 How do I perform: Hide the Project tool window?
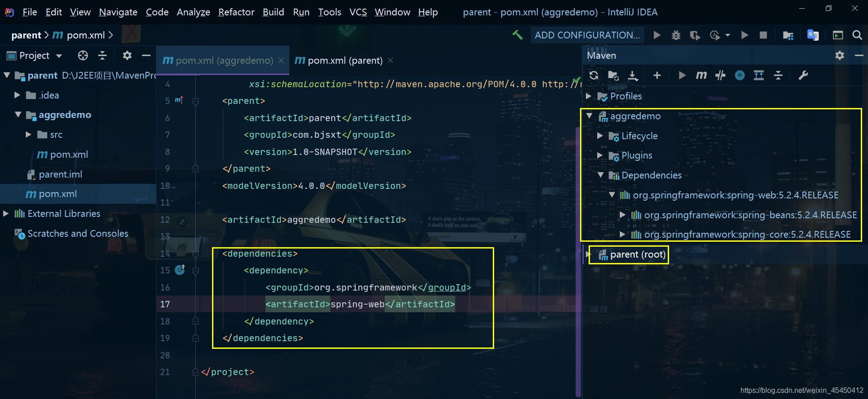(x=146, y=55)
